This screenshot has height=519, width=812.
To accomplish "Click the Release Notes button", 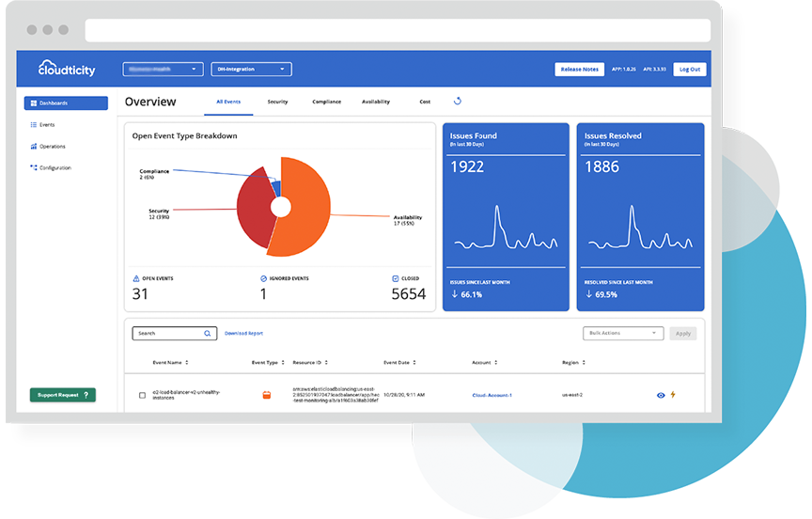I will tap(580, 70).
